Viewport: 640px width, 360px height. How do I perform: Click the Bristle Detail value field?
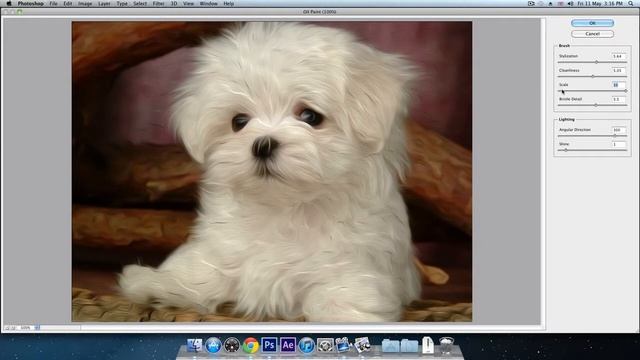[618, 99]
